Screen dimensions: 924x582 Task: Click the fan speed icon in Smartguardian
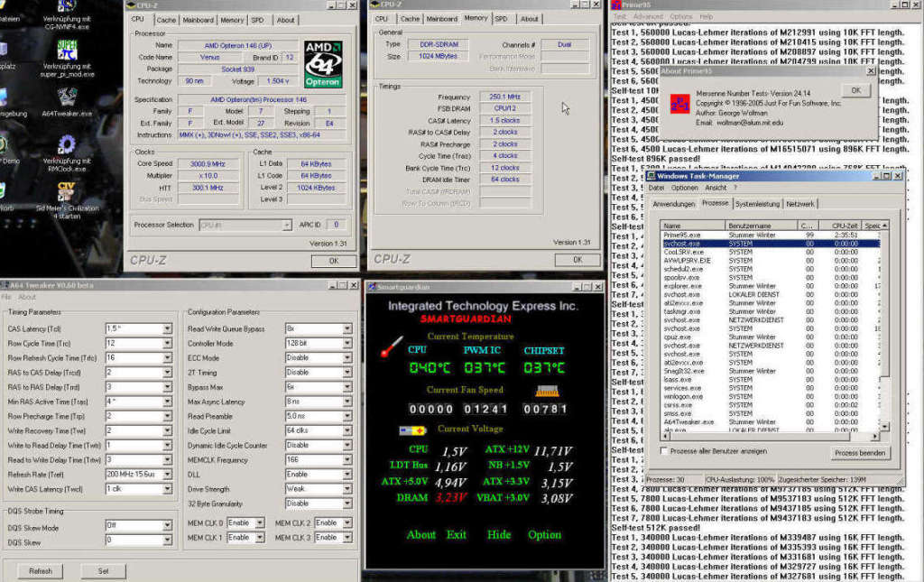[547, 390]
